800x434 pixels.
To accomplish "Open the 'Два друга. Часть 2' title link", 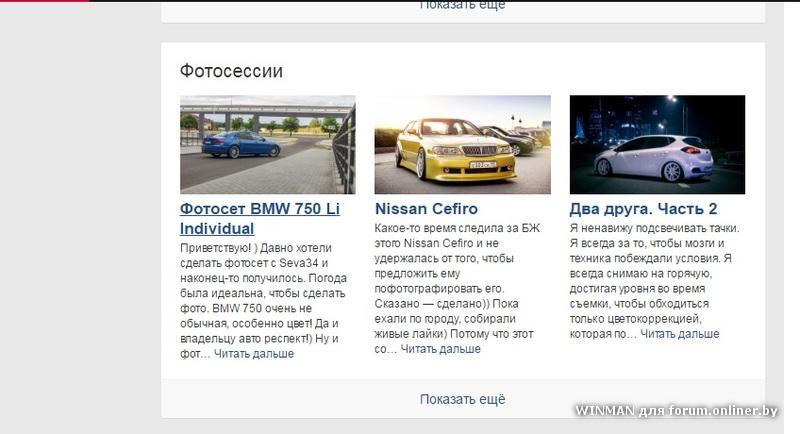I will click(x=643, y=209).
